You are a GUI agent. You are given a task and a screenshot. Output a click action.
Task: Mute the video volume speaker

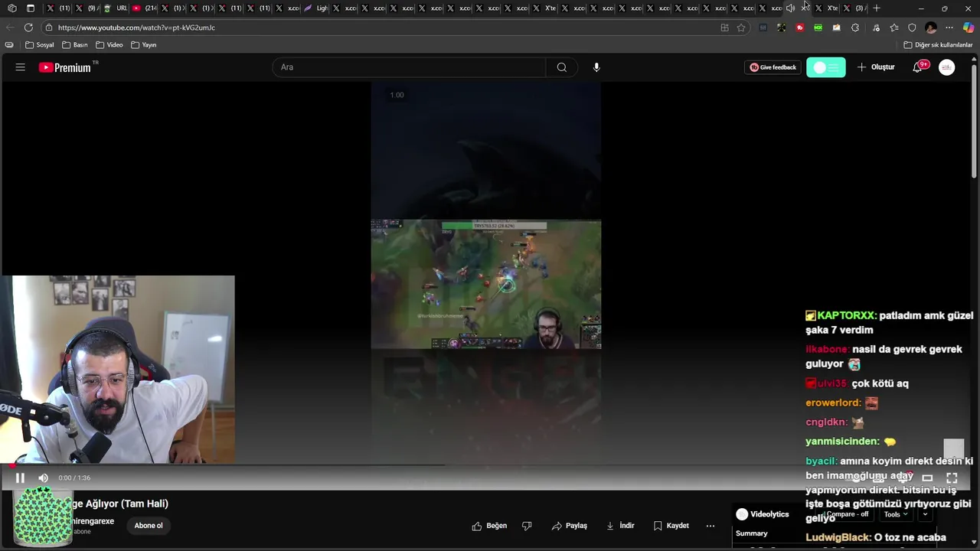44,478
